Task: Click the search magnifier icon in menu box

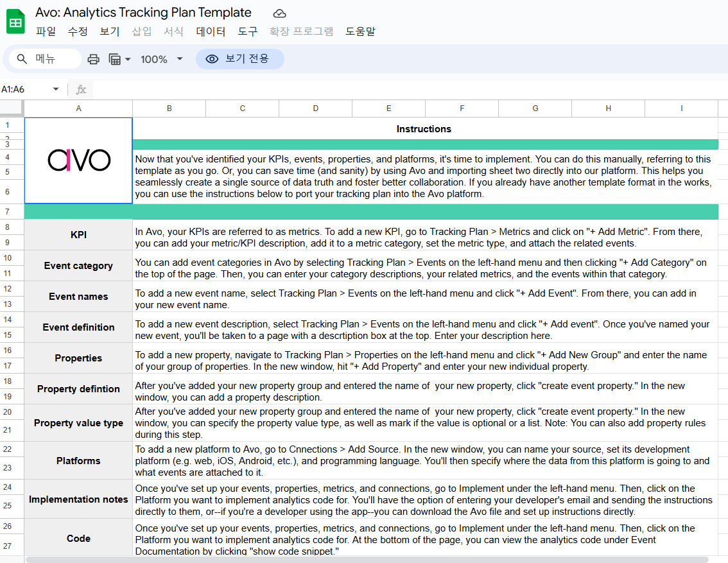Action: (x=22, y=59)
